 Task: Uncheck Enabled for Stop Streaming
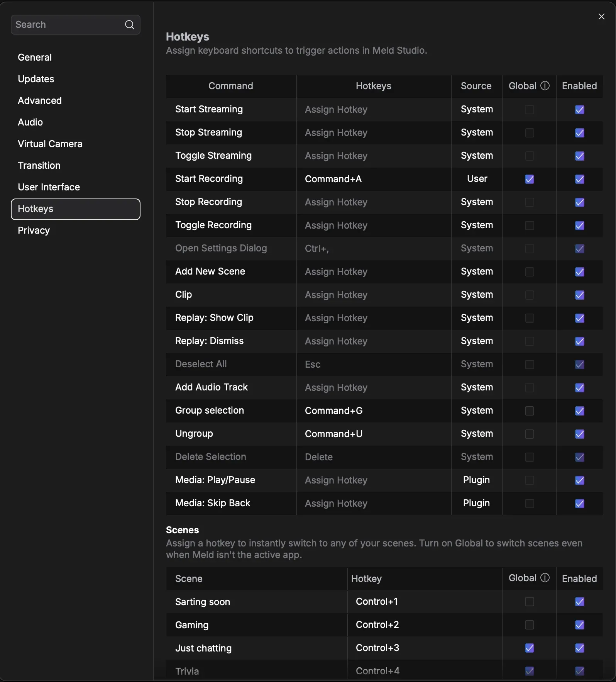coord(580,133)
